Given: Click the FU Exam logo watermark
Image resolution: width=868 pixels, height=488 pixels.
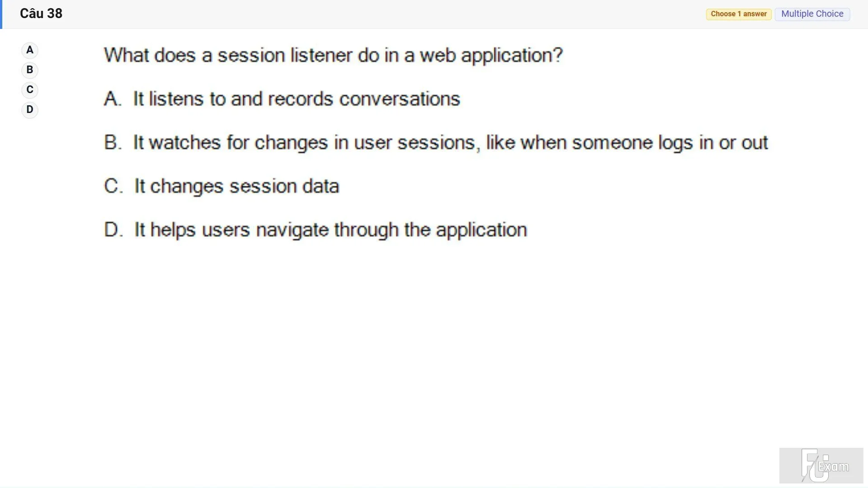Looking at the screenshot, I should click(x=821, y=465).
